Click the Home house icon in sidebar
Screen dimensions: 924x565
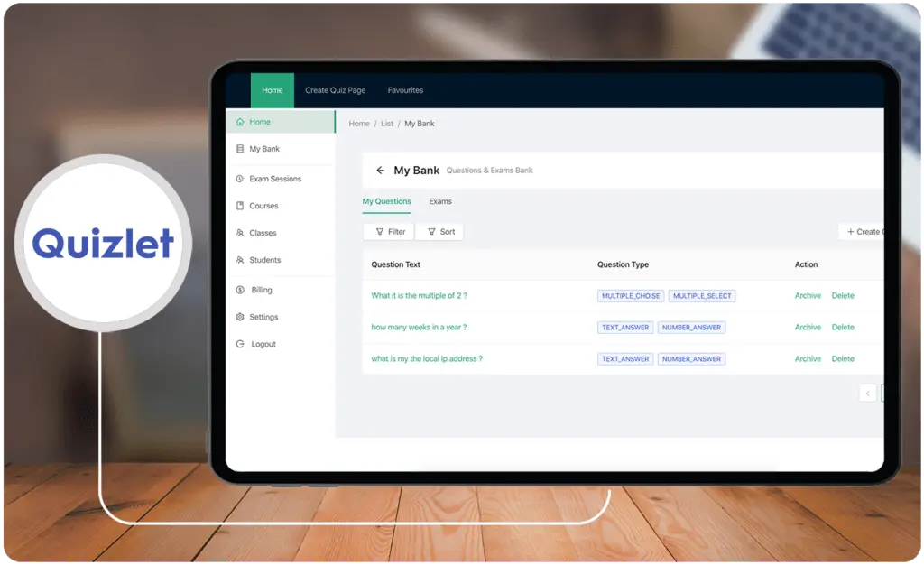(240, 122)
